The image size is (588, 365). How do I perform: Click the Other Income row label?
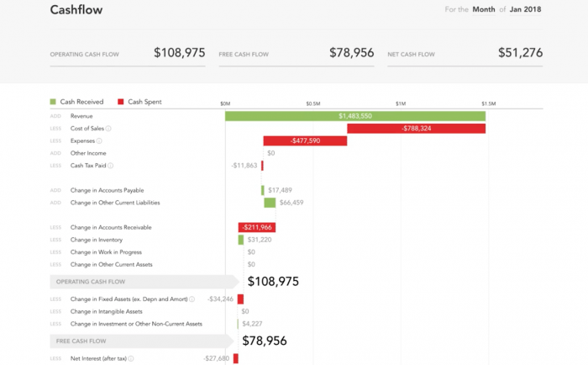(x=88, y=153)
